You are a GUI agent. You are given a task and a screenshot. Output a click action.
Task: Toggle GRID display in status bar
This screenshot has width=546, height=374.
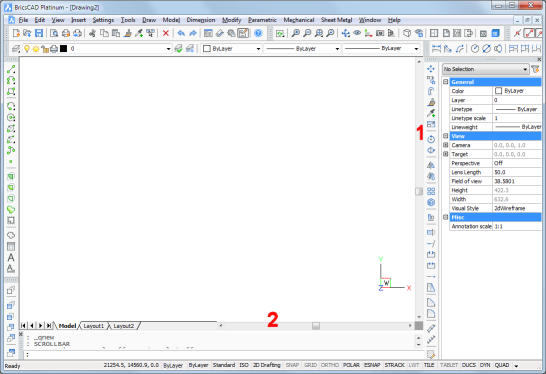[x=310, y=365]
